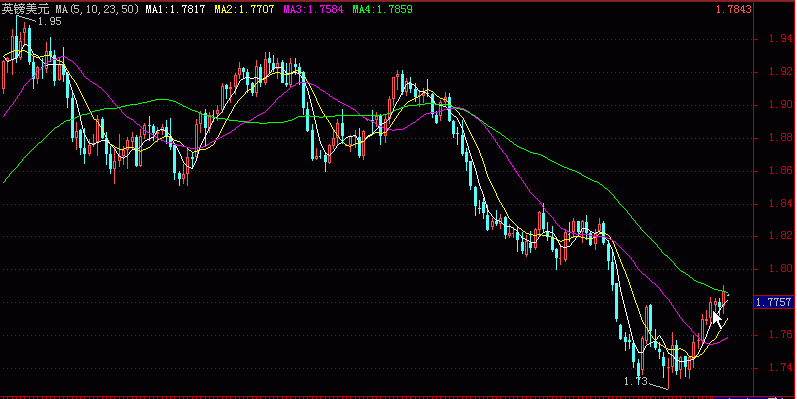Select the MA(5,10,23,50) indicator label
This screenshot has height=399, width=797.
tap(97, 9)
